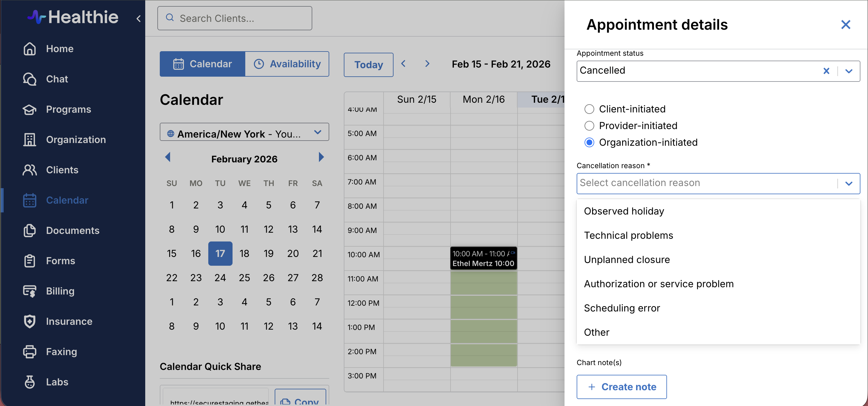The width and height of the screenshot is (868, 406).
Task: Toggle the cancellation reason dropdown chevron
Action: (849, 184)
